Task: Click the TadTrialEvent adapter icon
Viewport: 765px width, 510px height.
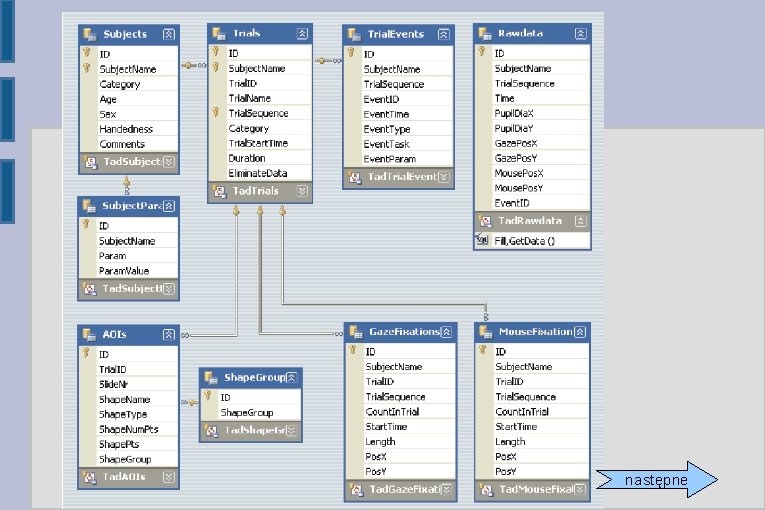Action: coord(355,177)
